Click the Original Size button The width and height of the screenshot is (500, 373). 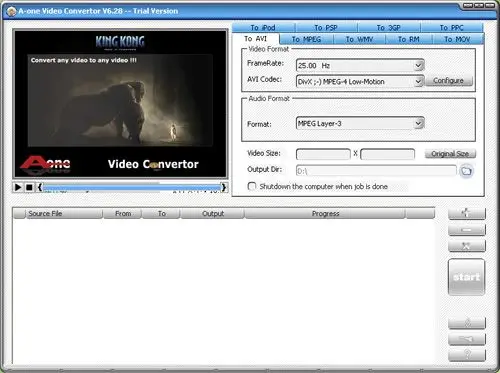450,154
